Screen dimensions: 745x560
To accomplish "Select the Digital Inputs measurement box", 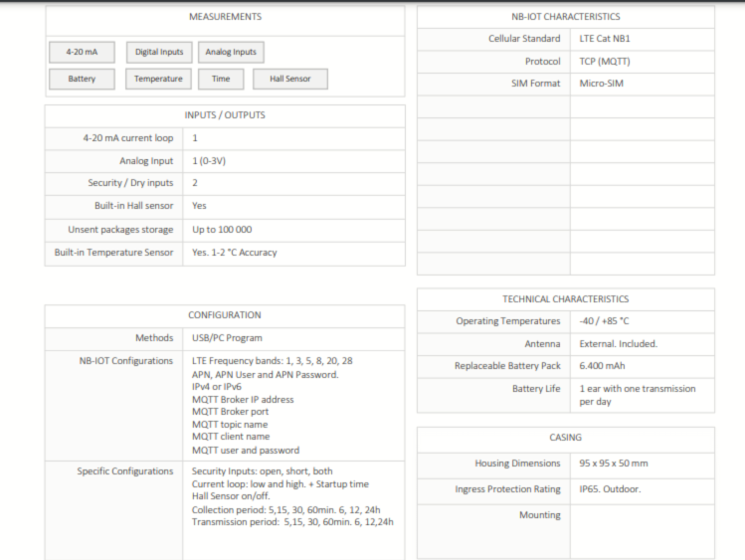I will pos(159,53).
